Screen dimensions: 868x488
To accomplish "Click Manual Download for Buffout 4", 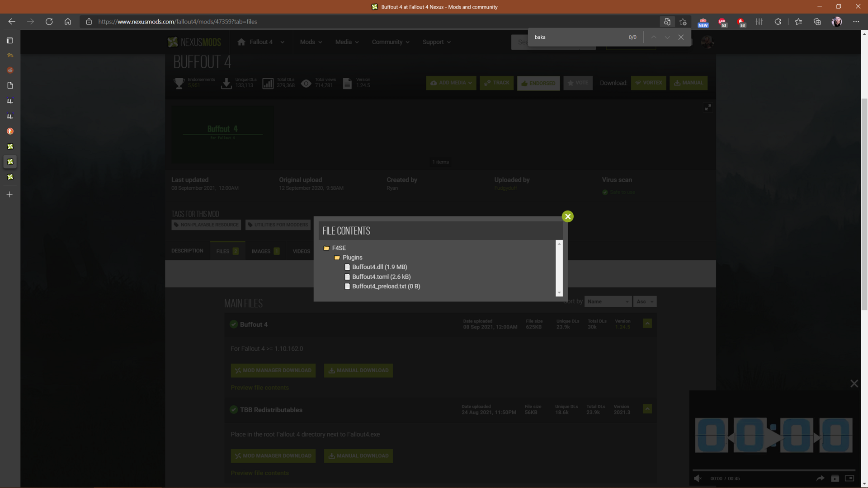I will coord(358,371).
